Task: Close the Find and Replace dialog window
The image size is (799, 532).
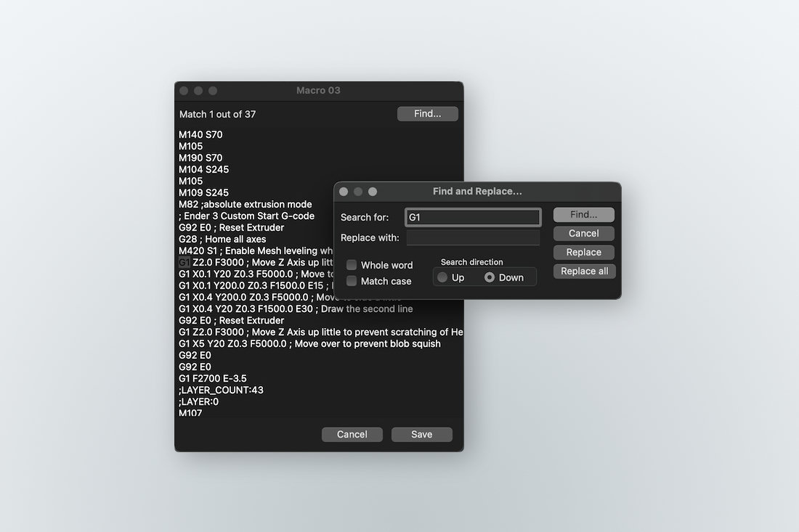Action: pyautogui.click(x=344, y=192)
